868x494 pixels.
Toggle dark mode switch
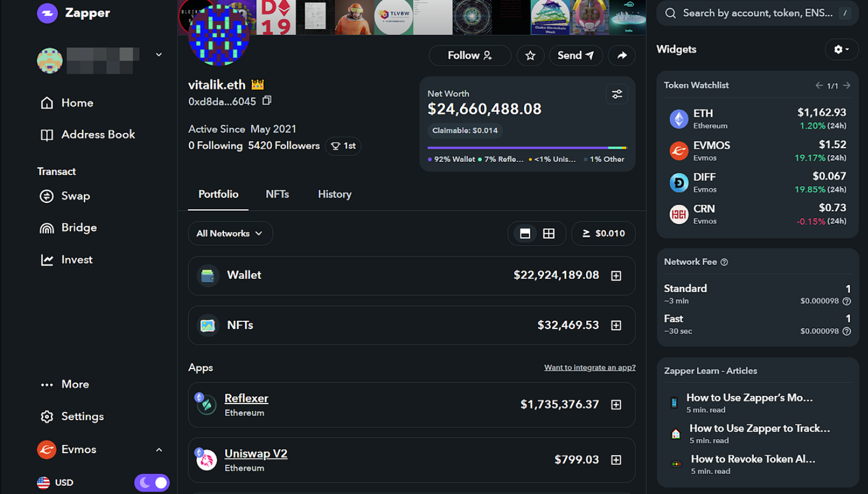[x=152, y=482]
